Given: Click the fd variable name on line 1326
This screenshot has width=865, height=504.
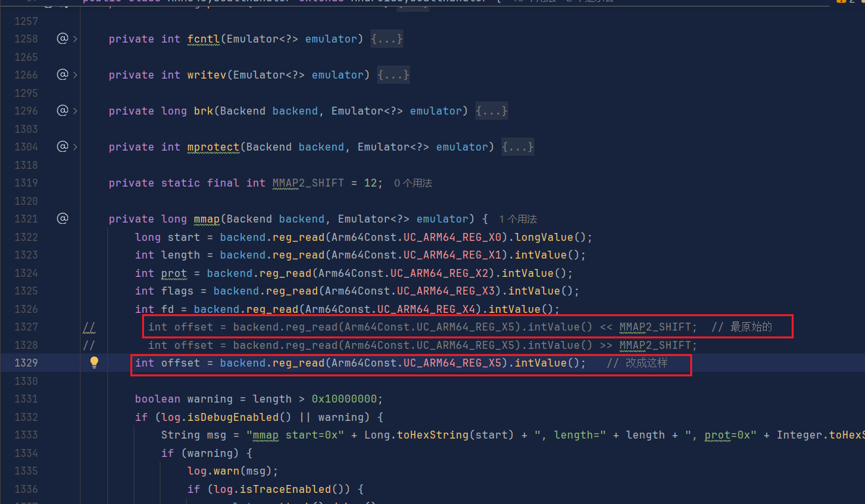Looking at the screenshot, I should [168, 309].
